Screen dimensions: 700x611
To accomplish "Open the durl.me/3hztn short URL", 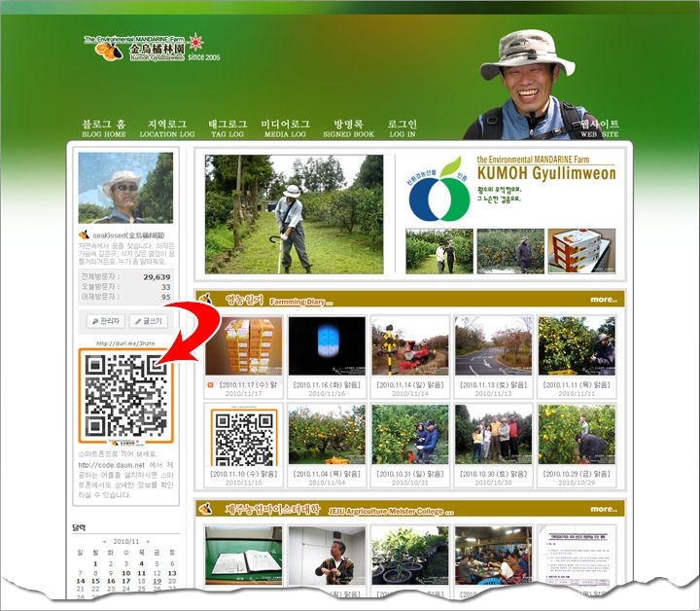I will point(125,343).
